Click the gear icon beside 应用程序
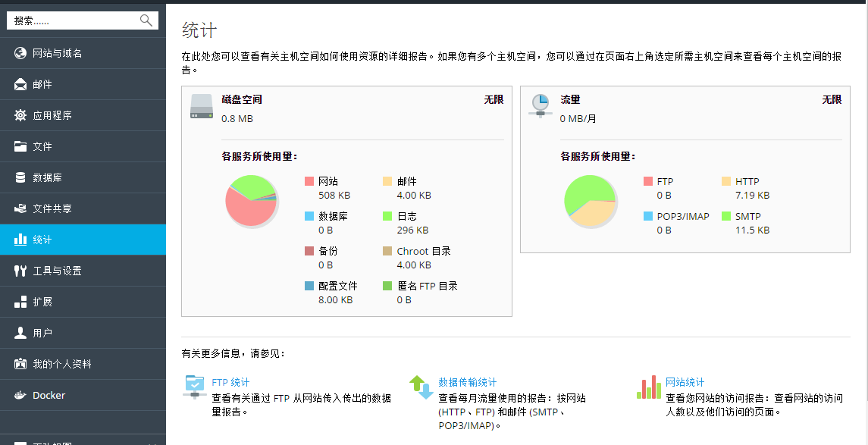This screenshot has width=868, height=445. click(20, 115)
